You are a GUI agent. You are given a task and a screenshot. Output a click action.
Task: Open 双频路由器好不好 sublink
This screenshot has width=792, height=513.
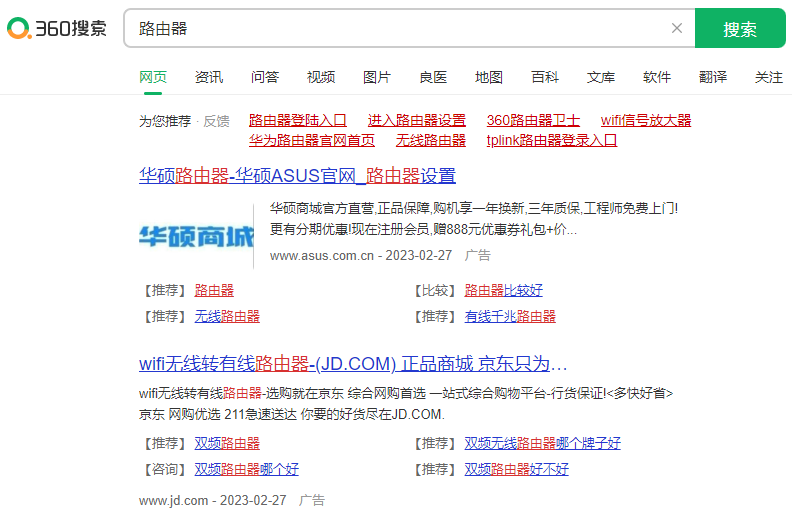[517, 470]
